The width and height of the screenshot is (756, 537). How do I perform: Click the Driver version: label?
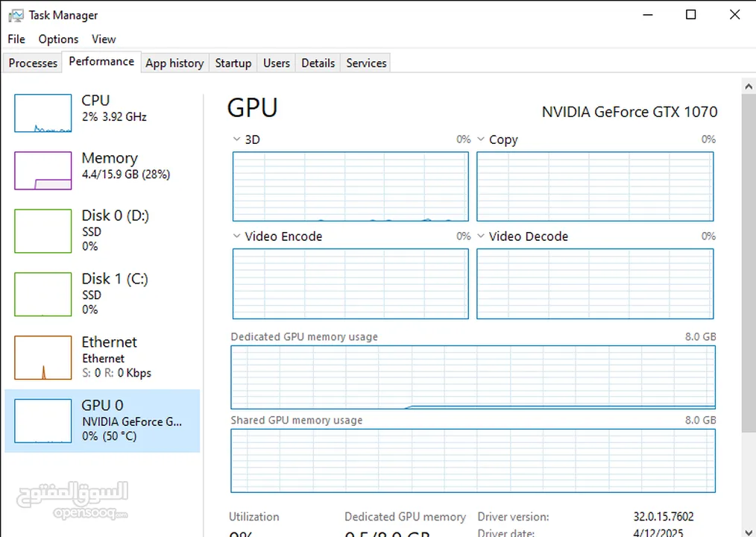pos(514,517)
